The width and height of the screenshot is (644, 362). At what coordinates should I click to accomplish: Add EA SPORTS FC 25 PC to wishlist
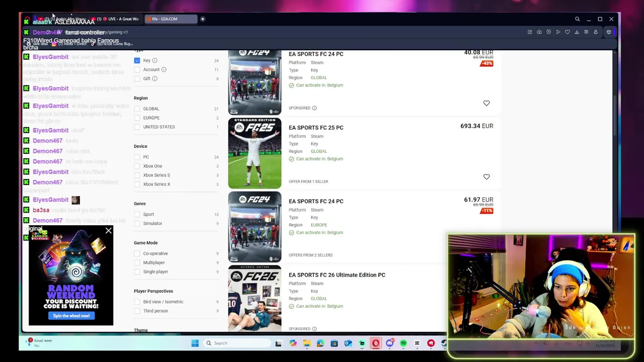point(487,177)
